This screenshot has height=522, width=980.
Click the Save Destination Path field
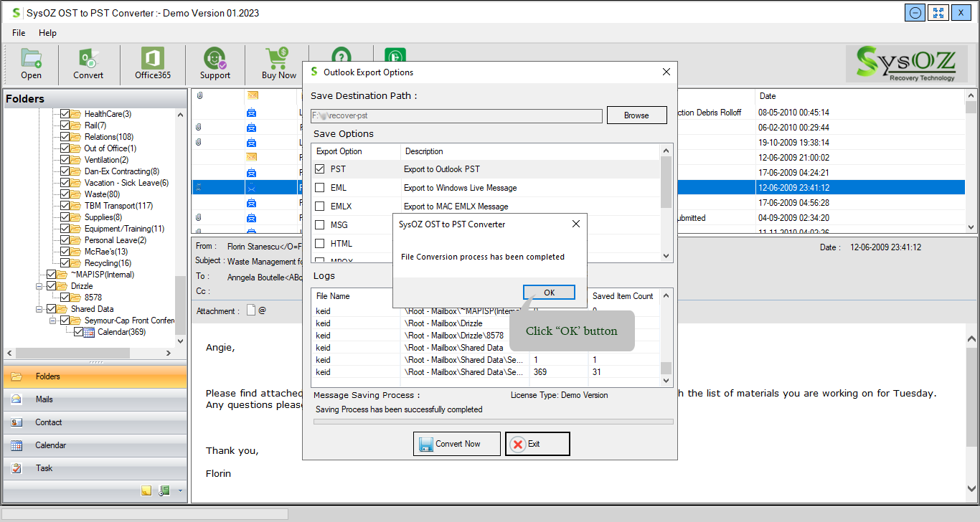456,115
